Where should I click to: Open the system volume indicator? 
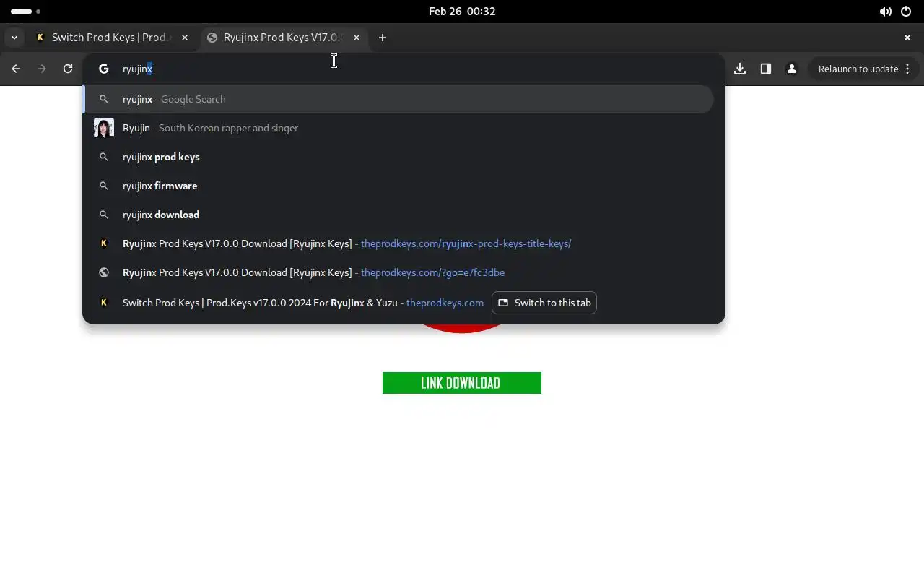pyautogui.click(x=885, y=12)
